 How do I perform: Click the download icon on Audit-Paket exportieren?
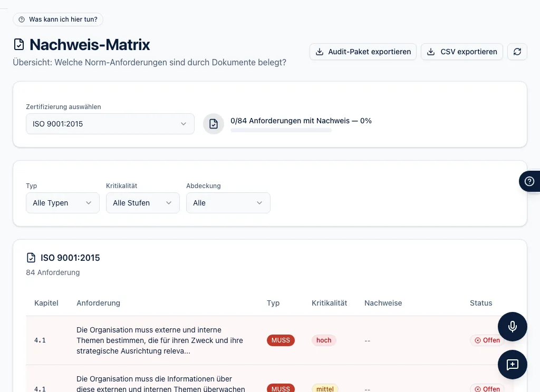pos(320,52)
